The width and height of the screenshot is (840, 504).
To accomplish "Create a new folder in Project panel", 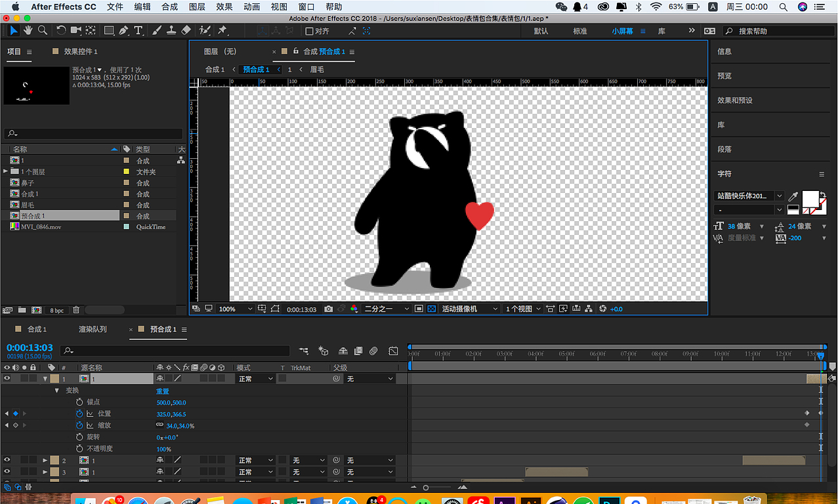I will pyautogui.click(x=22, y=310).
